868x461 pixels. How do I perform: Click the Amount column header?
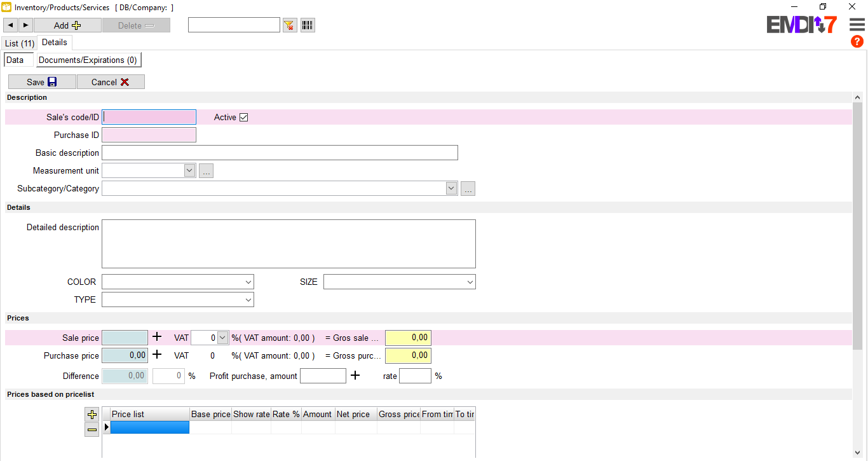318,414
